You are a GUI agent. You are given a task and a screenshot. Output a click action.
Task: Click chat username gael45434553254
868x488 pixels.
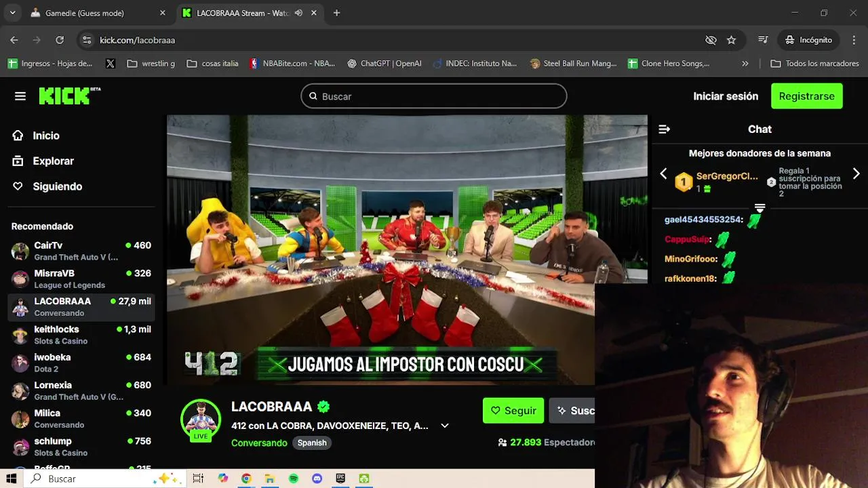(x=704, y=220)
